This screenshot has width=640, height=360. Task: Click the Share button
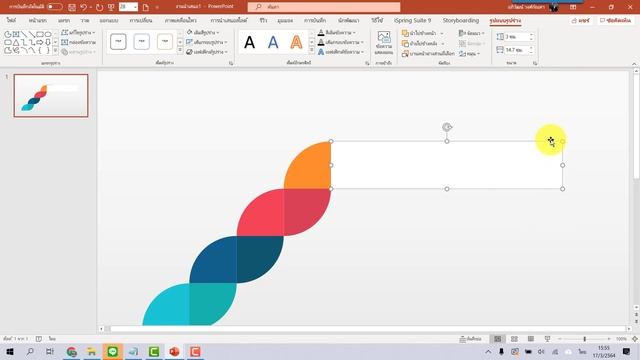coord(581,20)
